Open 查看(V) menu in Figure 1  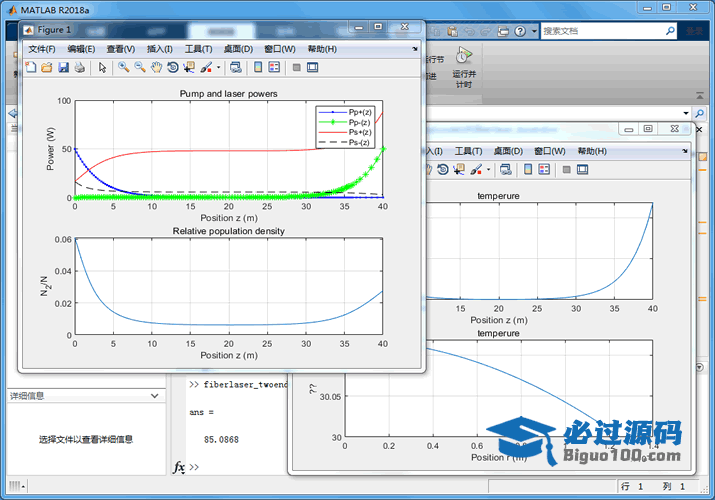(120, 49)
